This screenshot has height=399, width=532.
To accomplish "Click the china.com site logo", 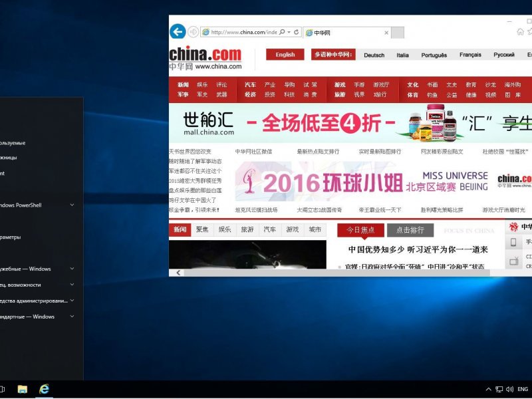I will [205, 58].
